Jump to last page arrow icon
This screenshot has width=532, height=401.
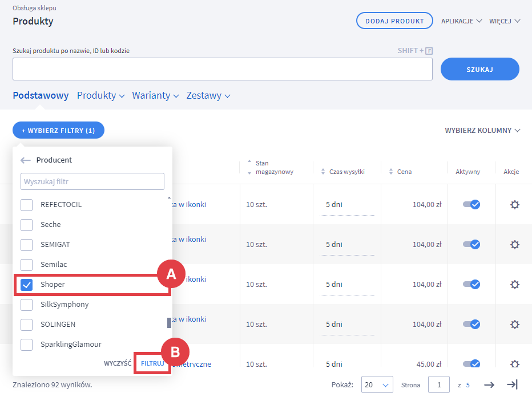point(512,385)
